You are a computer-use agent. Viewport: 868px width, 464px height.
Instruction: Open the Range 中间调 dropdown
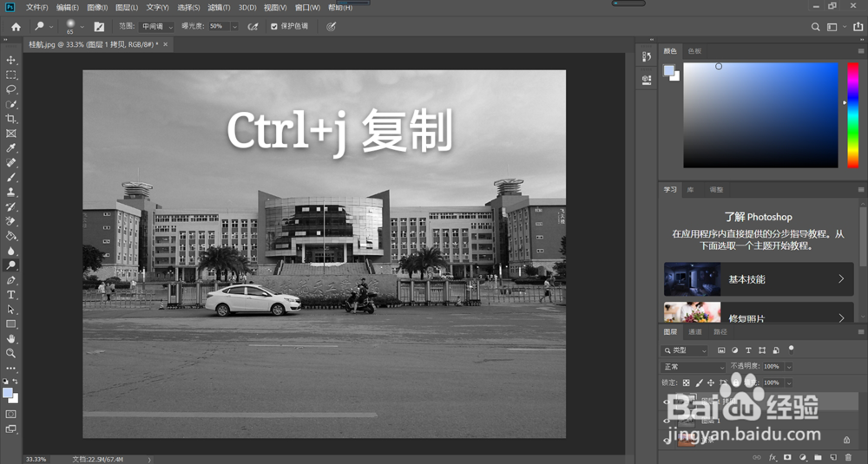(156, 27)
